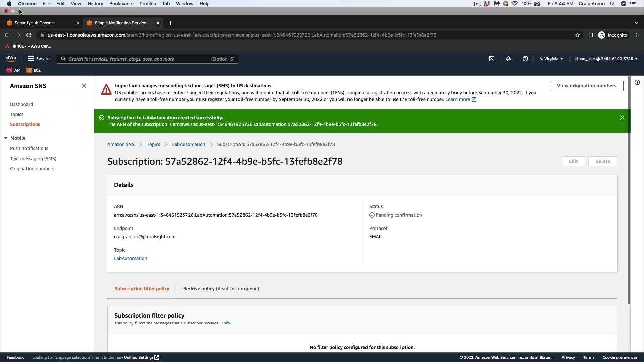
Task: Expand the N. Virginia region dropdown
Action: pyautogui.click(x=551, y=59)
